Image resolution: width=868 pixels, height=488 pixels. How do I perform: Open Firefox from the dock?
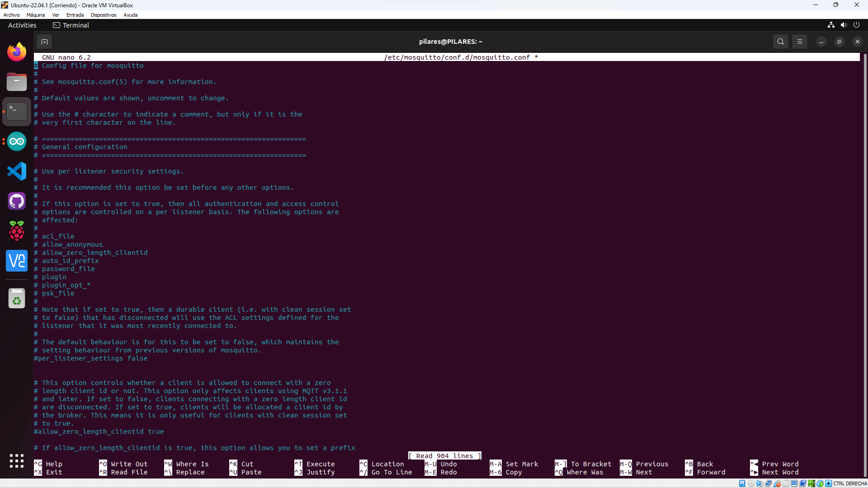coord(17,52)
